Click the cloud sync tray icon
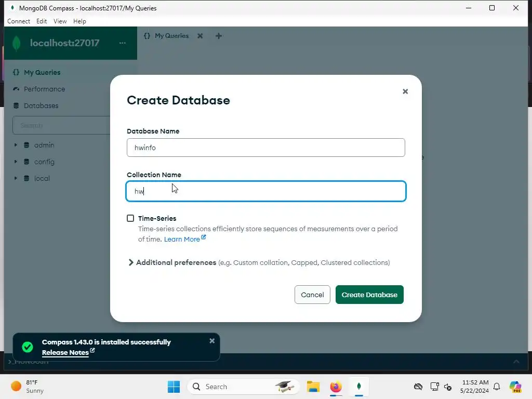Viewport: 532px width, 399px height. 418,387
